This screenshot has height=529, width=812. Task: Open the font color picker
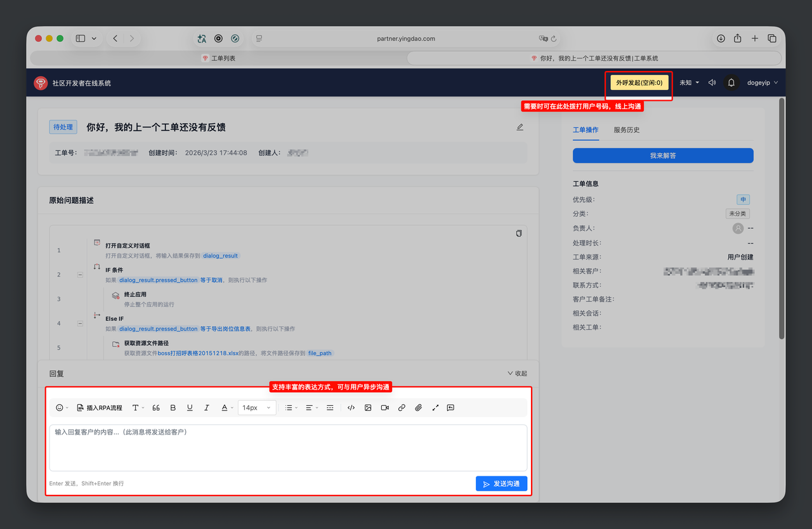[x=226, y=408]
